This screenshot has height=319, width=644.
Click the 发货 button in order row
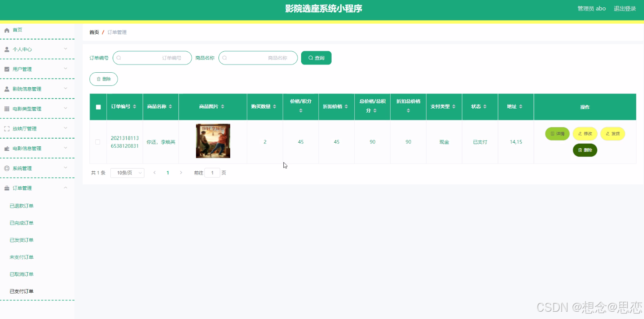point(613,134)
